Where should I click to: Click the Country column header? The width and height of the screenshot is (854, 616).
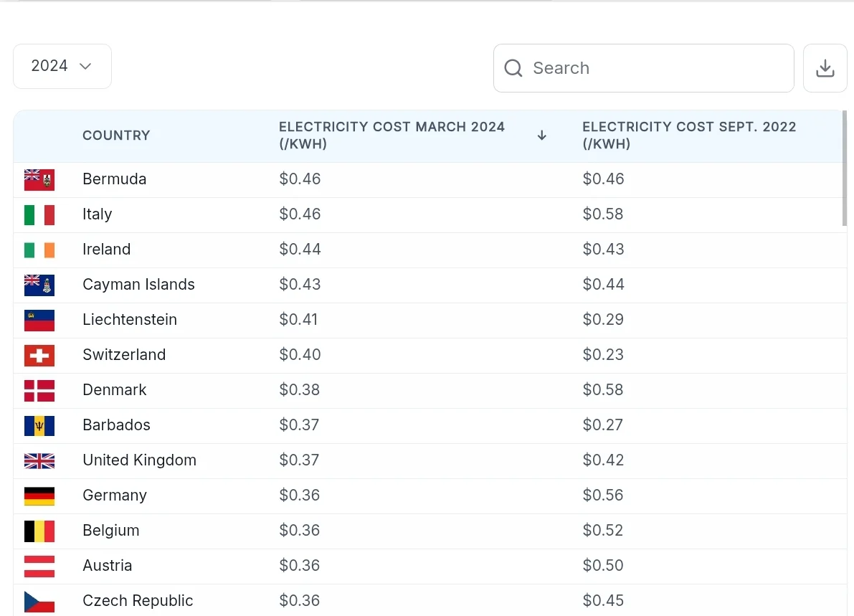116,136
